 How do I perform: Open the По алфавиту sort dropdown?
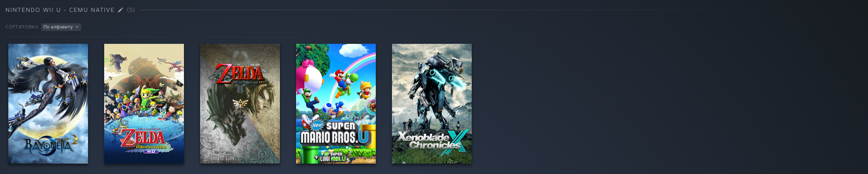tap(61, 27)
